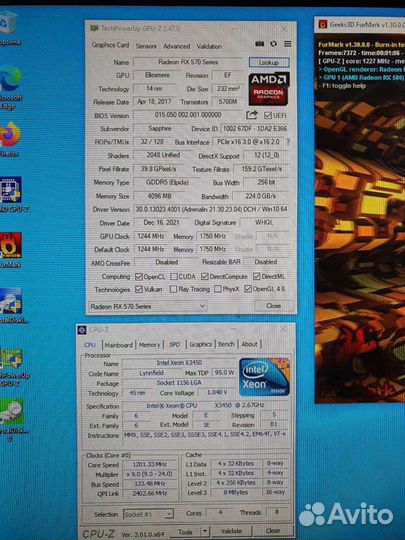Open the Mainboard tab in CPU-Z
This screenshot has width=405, height=540.
pos(118,345)
